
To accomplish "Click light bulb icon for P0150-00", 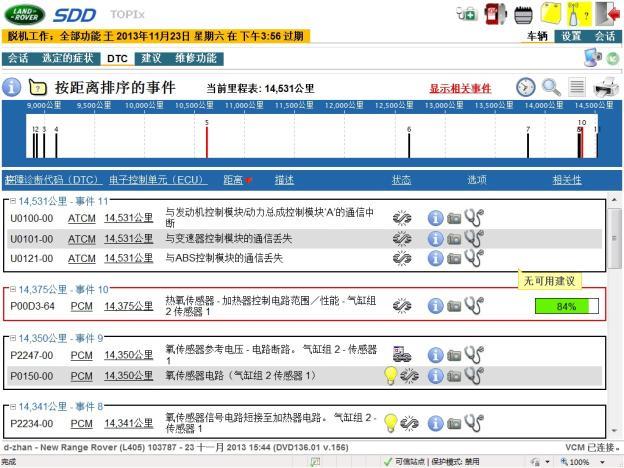I will (390, 376).
